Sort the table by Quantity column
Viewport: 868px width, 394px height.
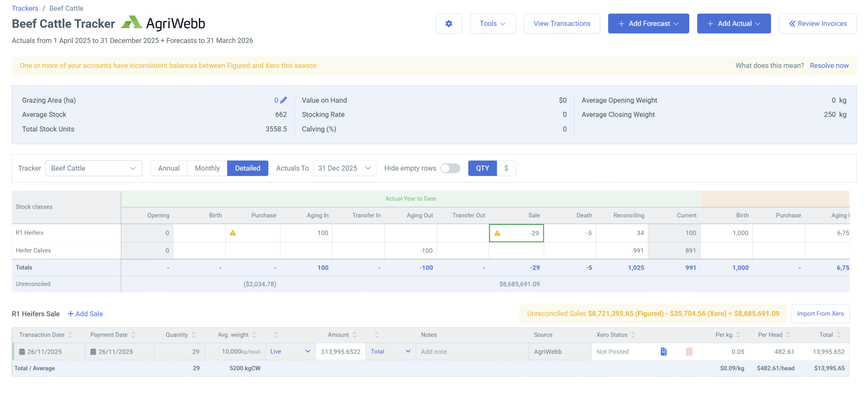193,335
